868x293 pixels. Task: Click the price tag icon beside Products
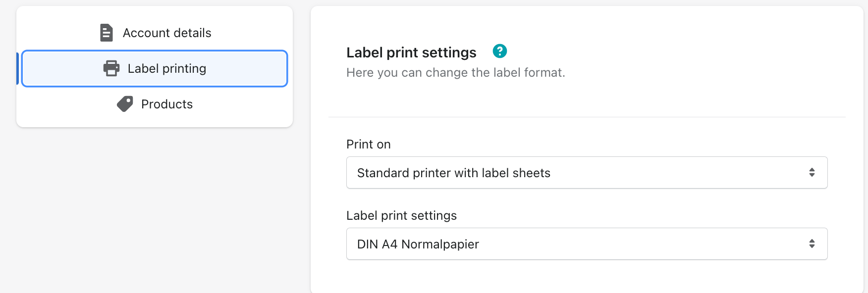click(125, 104)
